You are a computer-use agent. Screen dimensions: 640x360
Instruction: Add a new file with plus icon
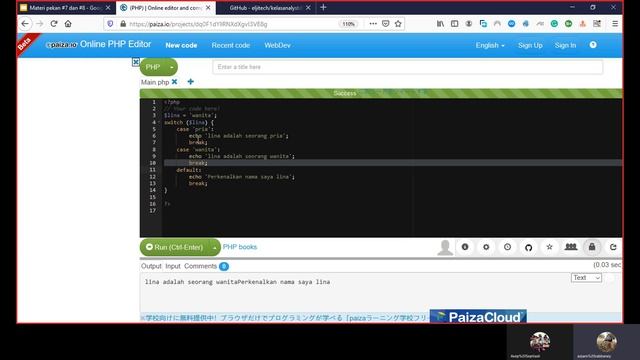[x=191, y=82]
